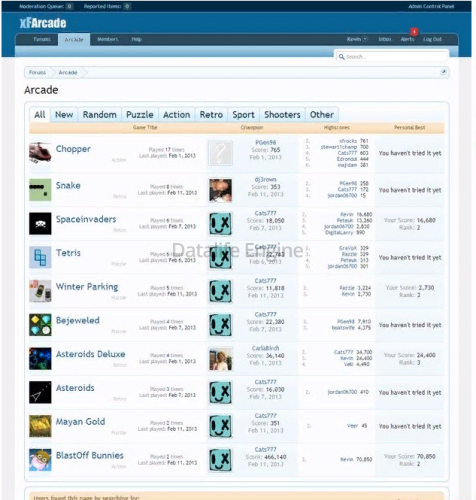The width and height of the screenshot is (476, 500).
Task: View dj3rown champion avatar for Snake
Action: click(x=220, y=190)
